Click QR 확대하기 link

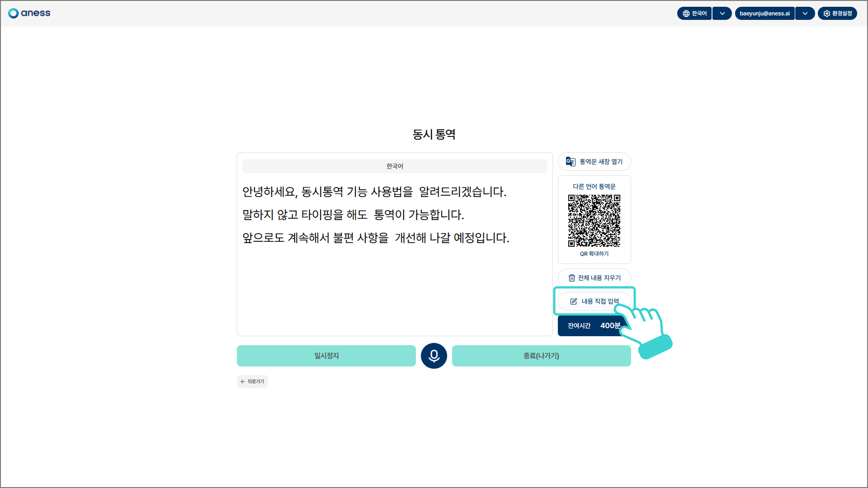[x=594, y=254]
